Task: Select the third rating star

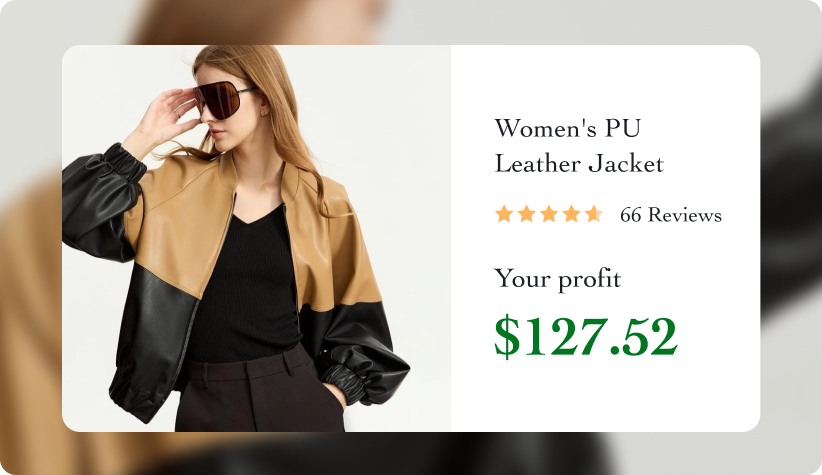Action: (549, 214)
